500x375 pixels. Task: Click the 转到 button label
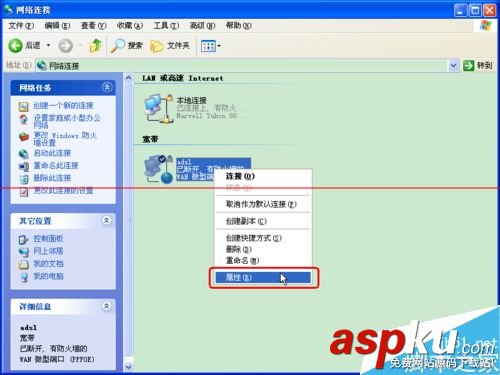[x=485, y=65]
